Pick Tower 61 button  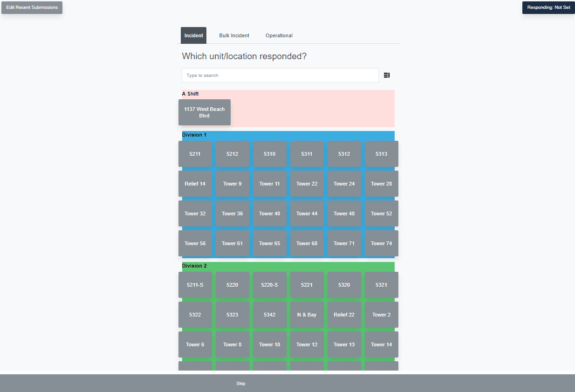[x=232, y=243]
